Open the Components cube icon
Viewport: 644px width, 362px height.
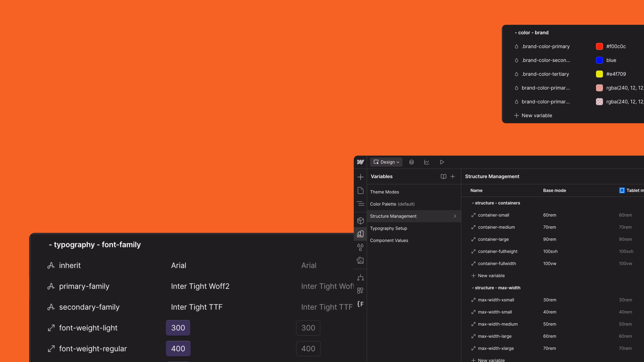(360, 221)
